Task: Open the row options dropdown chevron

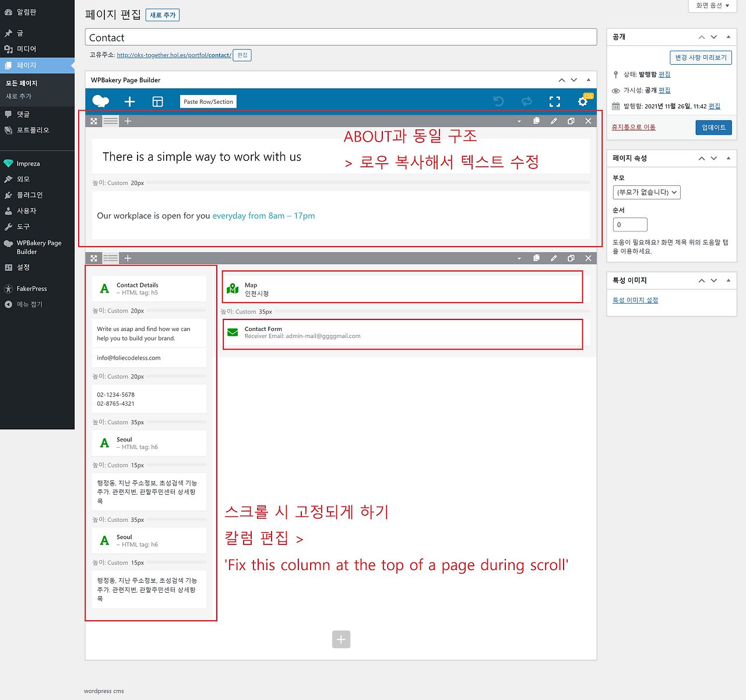Action: pyautogui.click(x=519, y=121)
